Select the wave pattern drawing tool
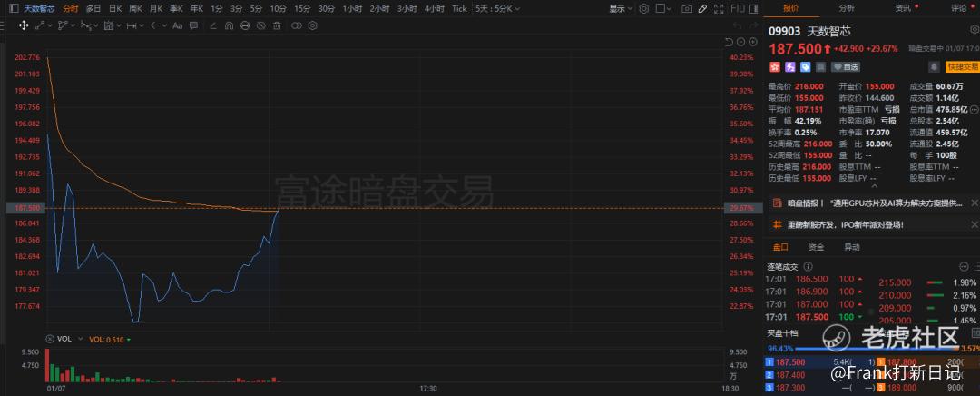This screenshot has height=396, width=980. click(85, 25)
